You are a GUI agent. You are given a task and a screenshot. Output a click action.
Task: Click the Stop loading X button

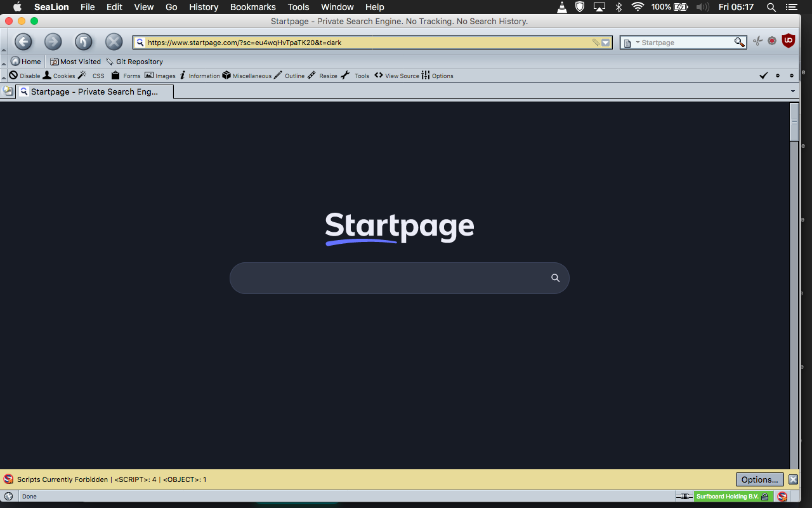[114, 43]
